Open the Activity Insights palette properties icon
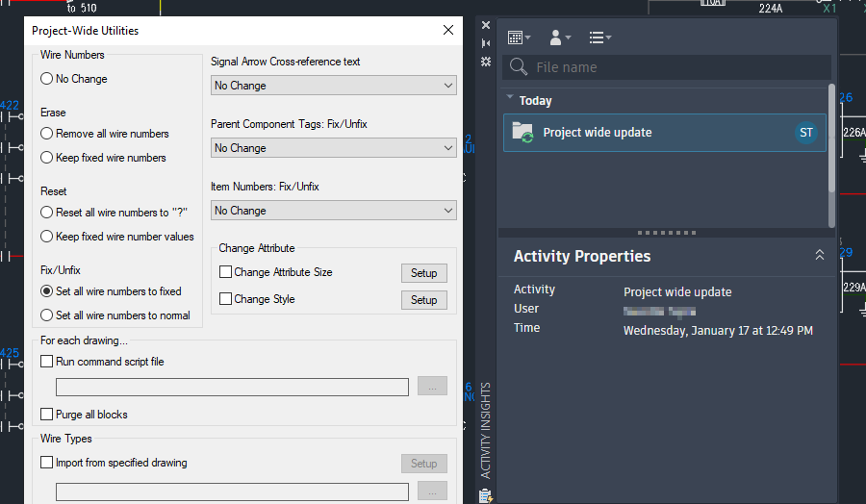The image size is (866, 504). 486,62
